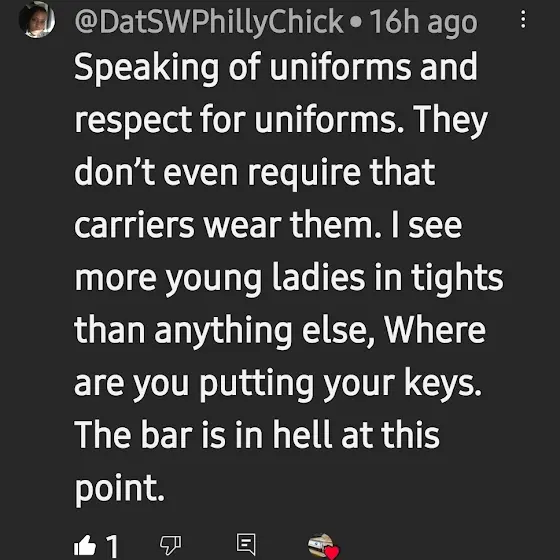Open the reply comment icon
This screenshot has height=560, width=560.
click(246, 544)
